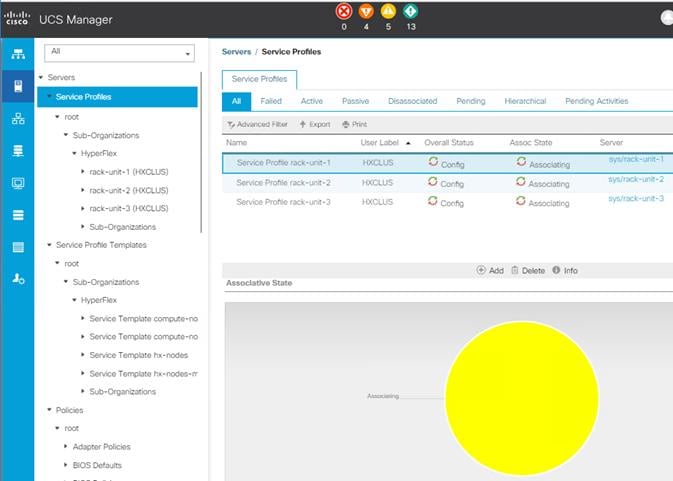Sort by Overall Status column header
673x481 pixels.
click(449, 142)
